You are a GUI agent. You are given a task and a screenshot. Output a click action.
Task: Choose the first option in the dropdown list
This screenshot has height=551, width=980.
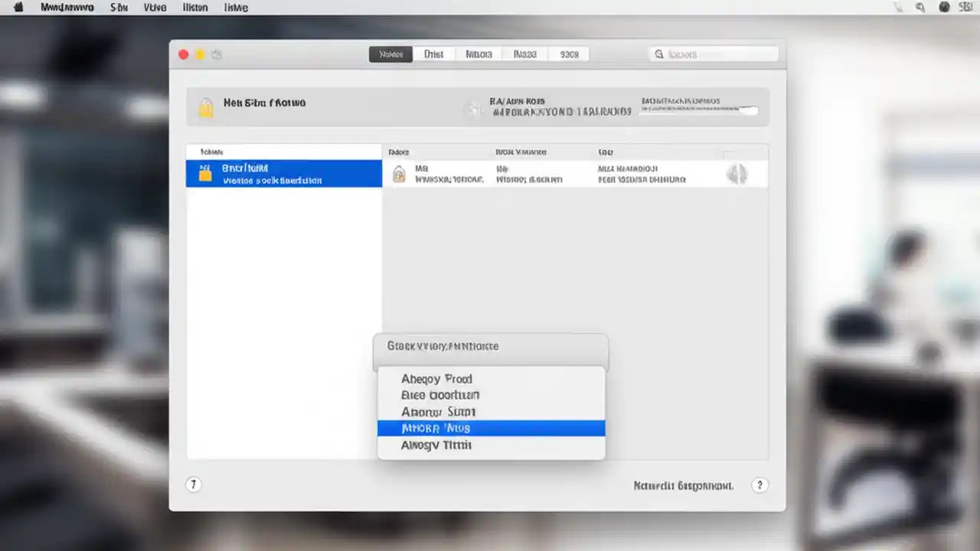click(491, 378)
